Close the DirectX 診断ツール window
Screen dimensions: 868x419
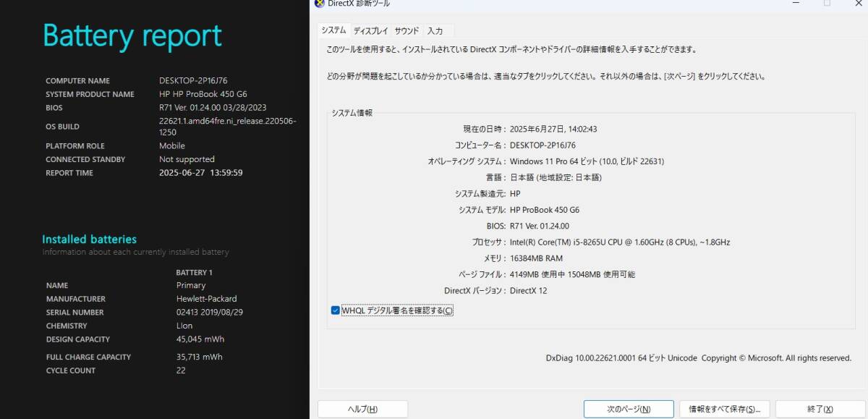click(x=859, y=4)
